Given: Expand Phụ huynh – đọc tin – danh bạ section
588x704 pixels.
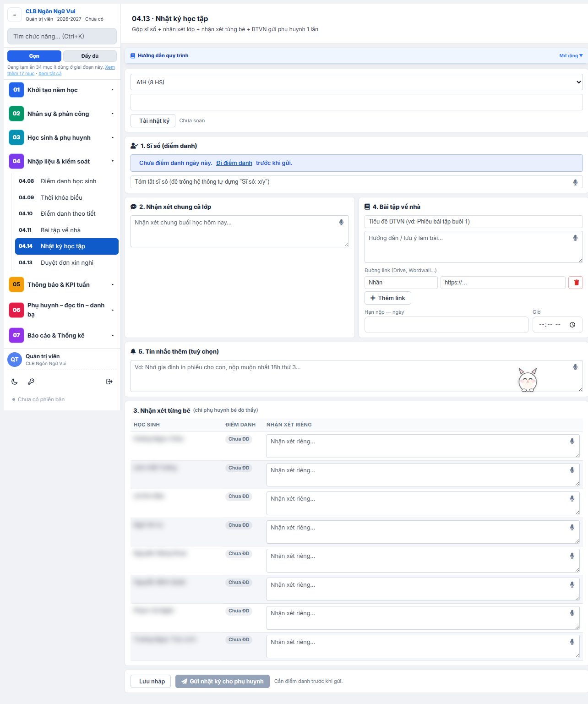Looking at the screenshot, I should [62, 310].
